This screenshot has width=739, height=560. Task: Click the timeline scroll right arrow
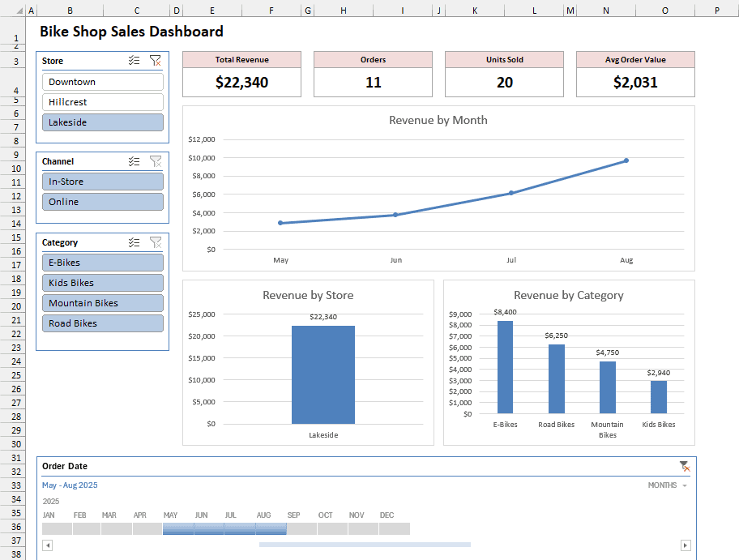[686, 545]
